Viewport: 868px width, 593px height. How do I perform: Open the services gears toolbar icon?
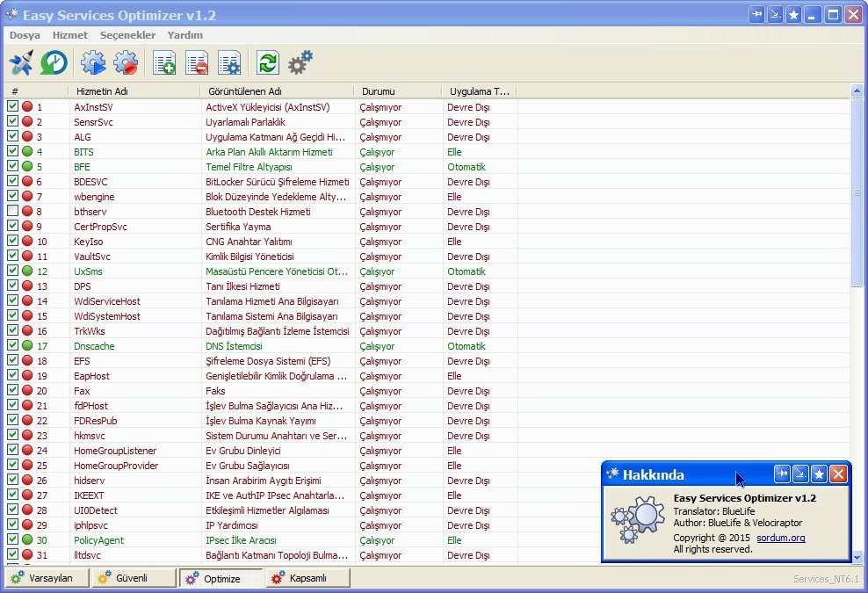[x=300, y=62]
